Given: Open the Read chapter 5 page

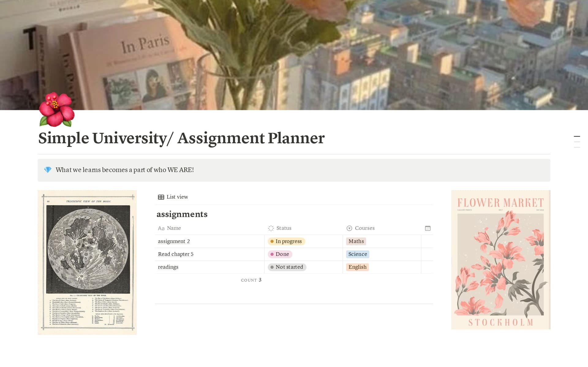Looking at the screenshot, I should (x=175, y=254).
